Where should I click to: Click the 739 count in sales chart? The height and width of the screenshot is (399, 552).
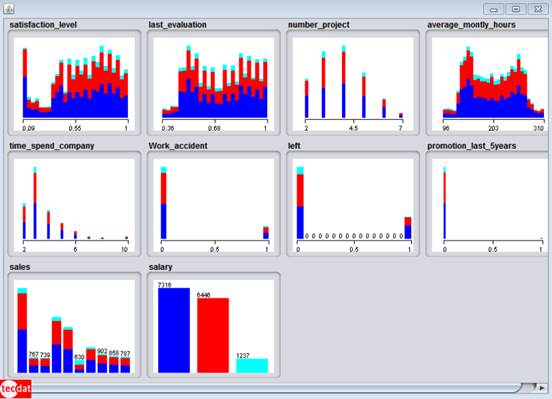pos(45,355)
